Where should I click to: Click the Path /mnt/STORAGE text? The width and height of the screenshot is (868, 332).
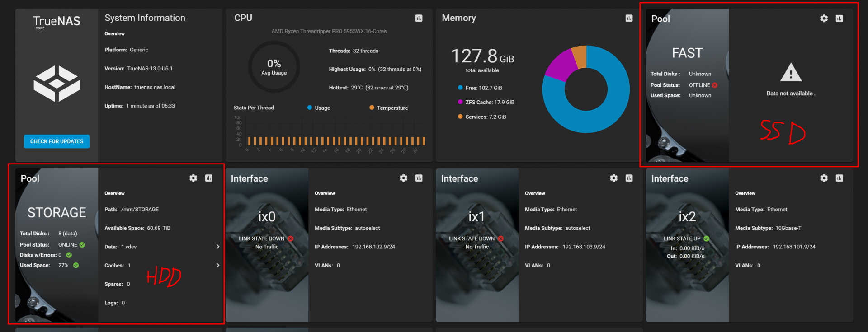tap(132, 210)
